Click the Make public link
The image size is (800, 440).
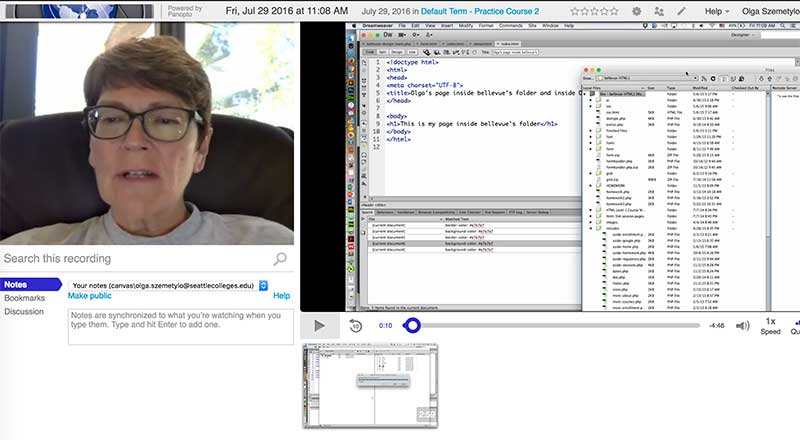(89, 296)
